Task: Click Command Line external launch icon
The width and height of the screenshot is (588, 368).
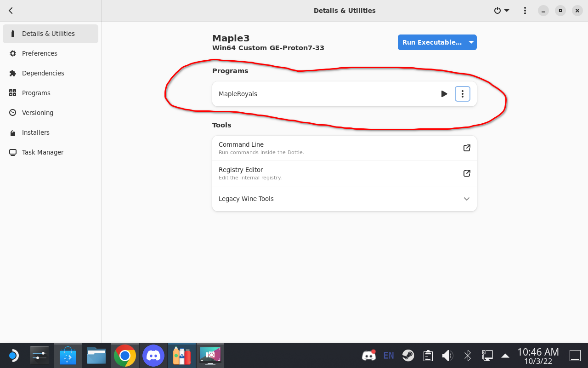Action: (467, 148)
